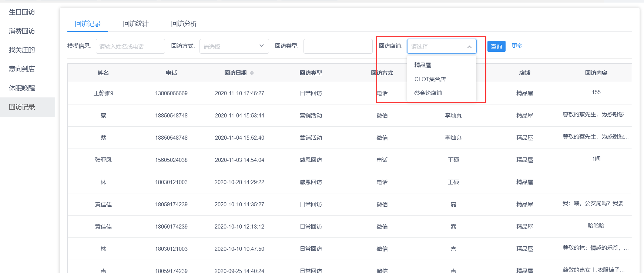Screen dimensions: 644x273
Task: Select 休眠唤醒 in the sidebar
Action: pos(22,88)
